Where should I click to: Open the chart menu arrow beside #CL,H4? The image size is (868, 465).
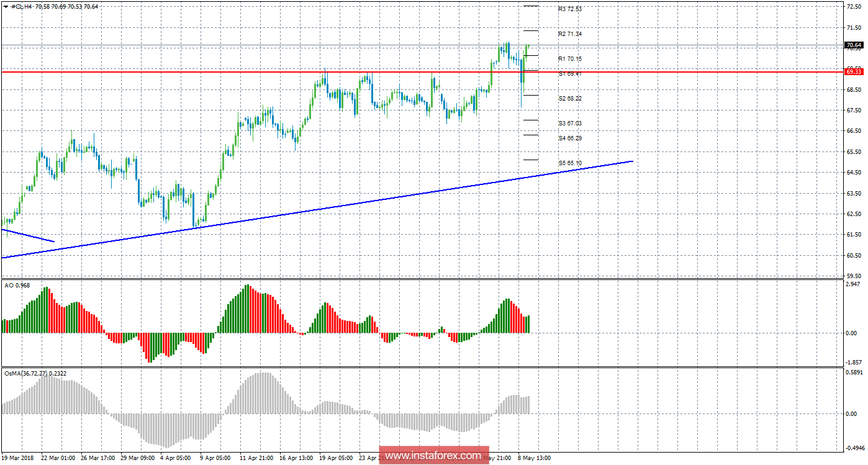pyautogui.click(x=6, y=6)
